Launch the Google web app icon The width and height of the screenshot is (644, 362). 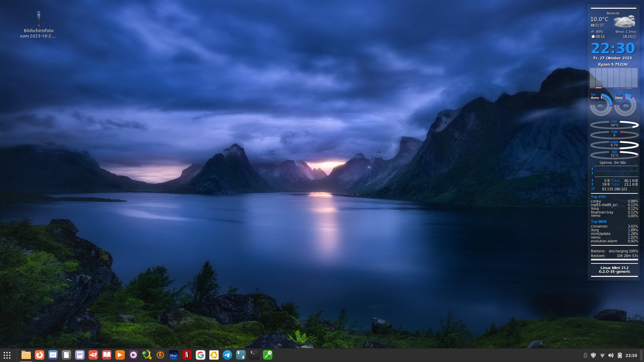[201, 355]
